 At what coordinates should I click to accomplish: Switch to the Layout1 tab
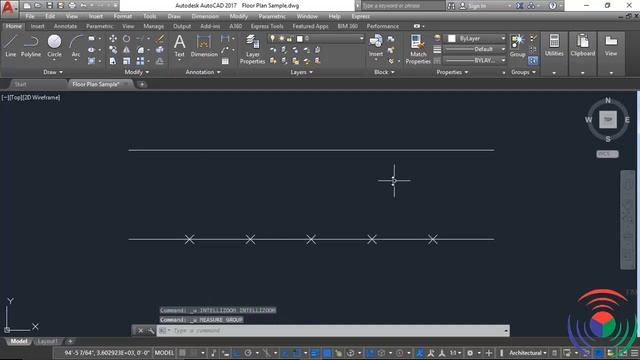coord(47,341)
